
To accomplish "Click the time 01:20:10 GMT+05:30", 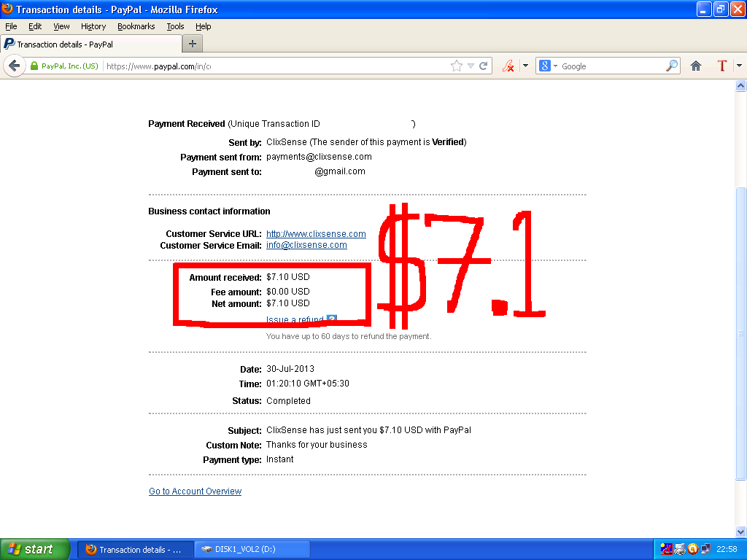I will 308,384.
